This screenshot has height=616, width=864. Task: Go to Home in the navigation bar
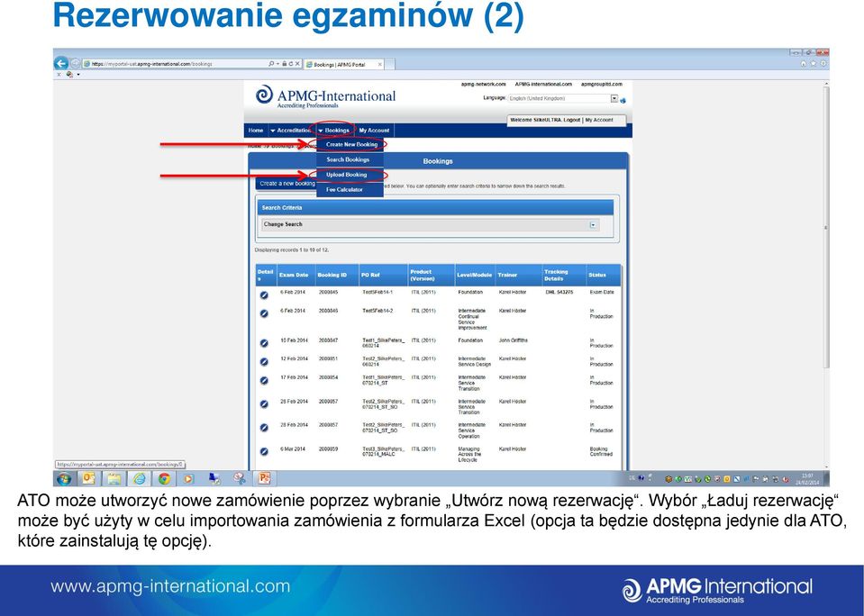tap(256, 131)
